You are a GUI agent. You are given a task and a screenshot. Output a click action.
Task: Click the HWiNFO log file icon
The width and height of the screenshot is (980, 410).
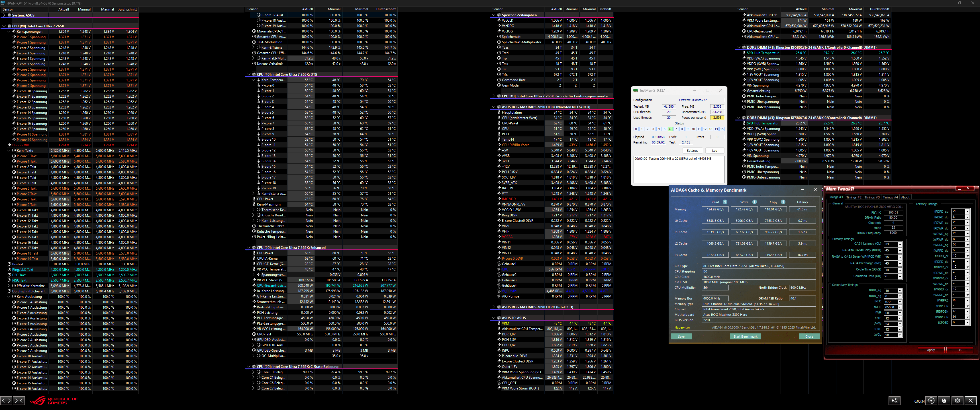[944, 401]
